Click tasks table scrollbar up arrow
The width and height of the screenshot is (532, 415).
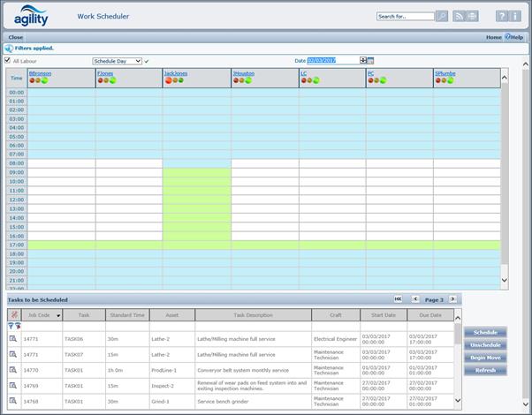[458, 318]
